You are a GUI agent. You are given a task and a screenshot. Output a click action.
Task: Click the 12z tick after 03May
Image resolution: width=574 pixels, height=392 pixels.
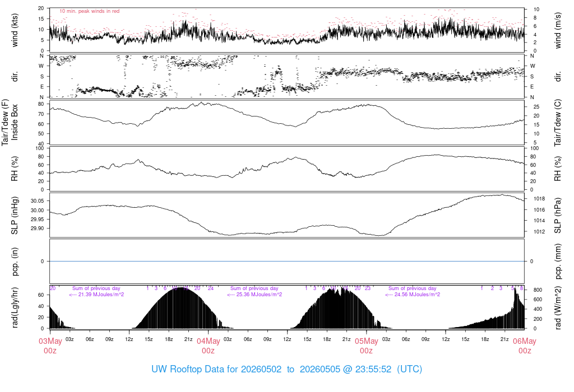click(129, 339)
